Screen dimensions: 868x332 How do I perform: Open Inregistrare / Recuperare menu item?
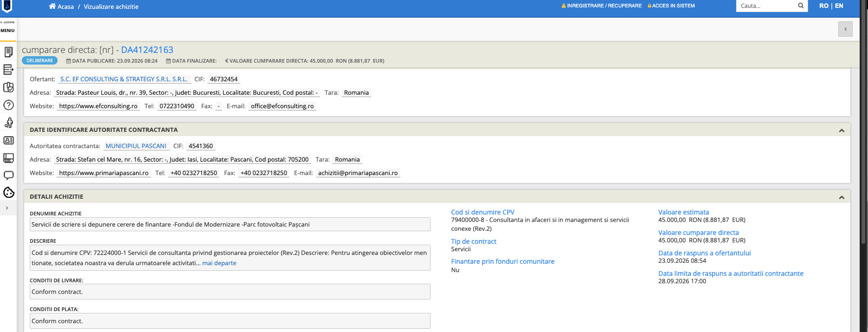click(601, 6)
